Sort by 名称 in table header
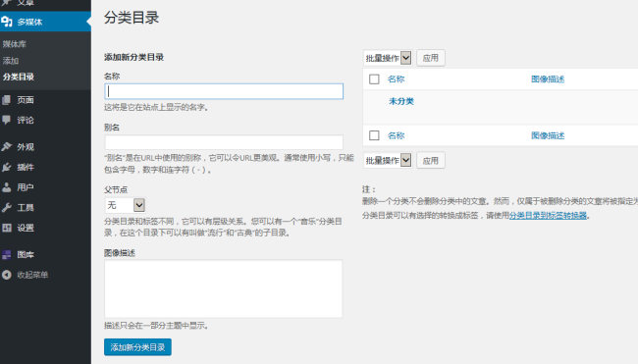The image size is (638, 364). (396, 79)
